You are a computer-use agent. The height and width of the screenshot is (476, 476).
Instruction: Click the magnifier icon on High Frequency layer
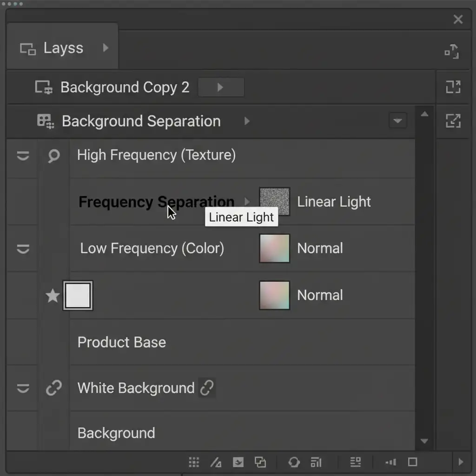[54, 156]
